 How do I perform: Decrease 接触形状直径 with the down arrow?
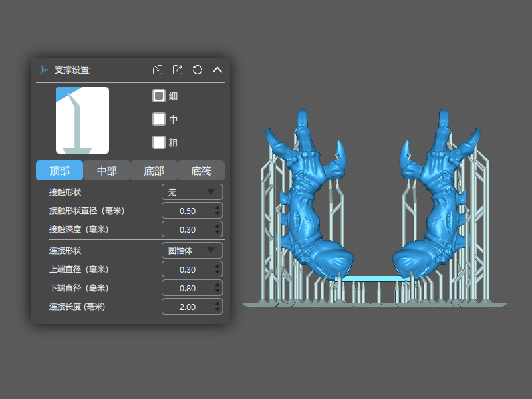tap(218, 214)
